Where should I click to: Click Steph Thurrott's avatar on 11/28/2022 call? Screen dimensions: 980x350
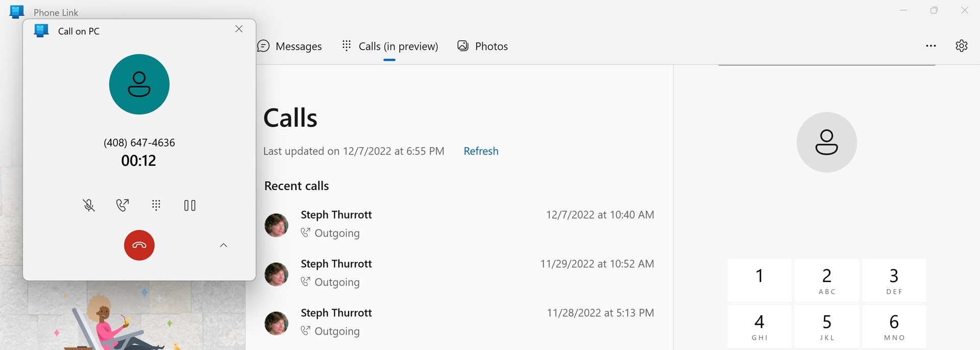click(277, 323)
